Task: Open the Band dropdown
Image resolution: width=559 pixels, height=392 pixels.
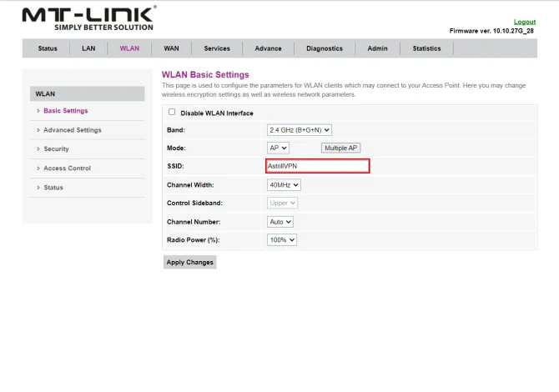Action: point(300,130)
